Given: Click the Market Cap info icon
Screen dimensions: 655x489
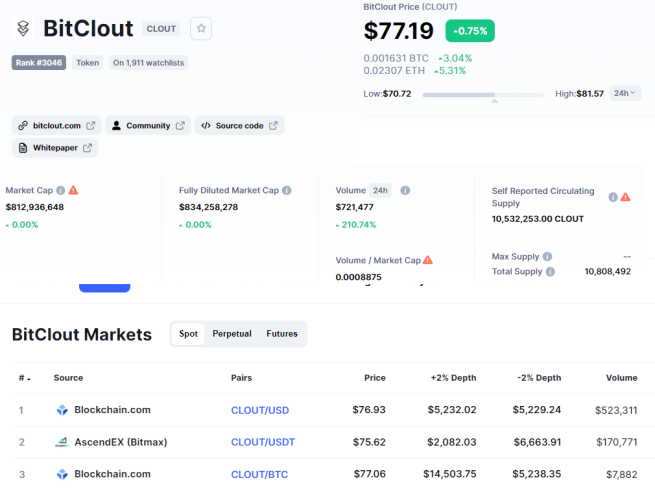Looking at the screenshot, I should click(x=61, y=190).
